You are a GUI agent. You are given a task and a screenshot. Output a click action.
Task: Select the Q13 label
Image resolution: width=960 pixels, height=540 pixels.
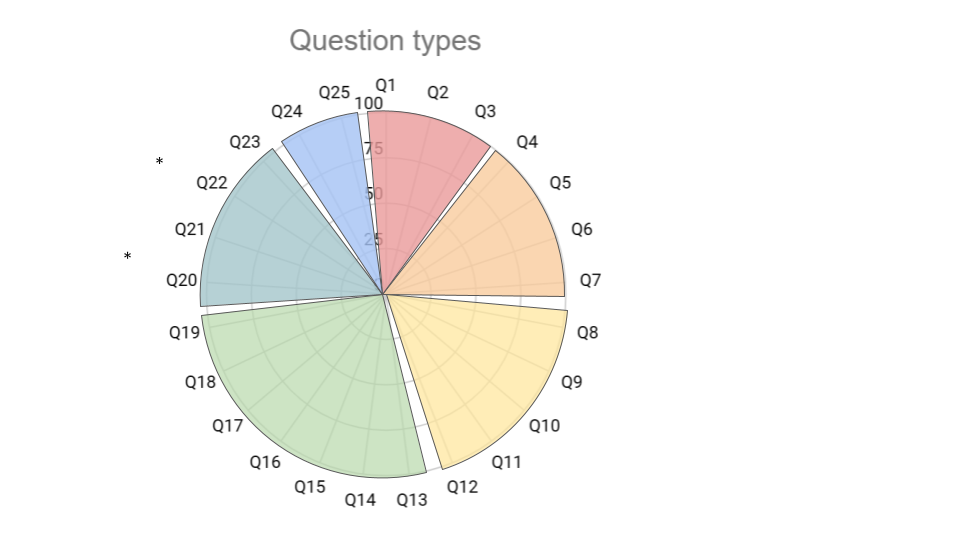point(412,500)
